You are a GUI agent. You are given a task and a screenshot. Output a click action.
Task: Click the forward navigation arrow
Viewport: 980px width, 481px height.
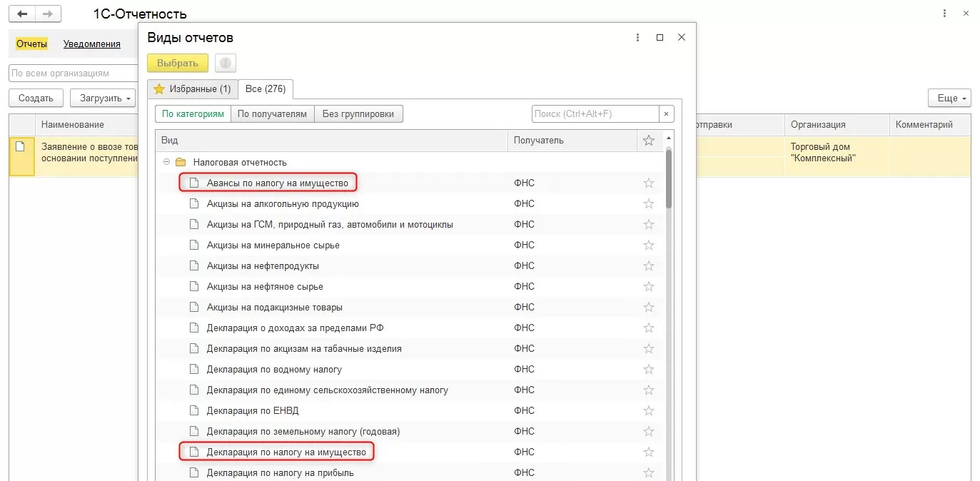(x=47, y=14)
